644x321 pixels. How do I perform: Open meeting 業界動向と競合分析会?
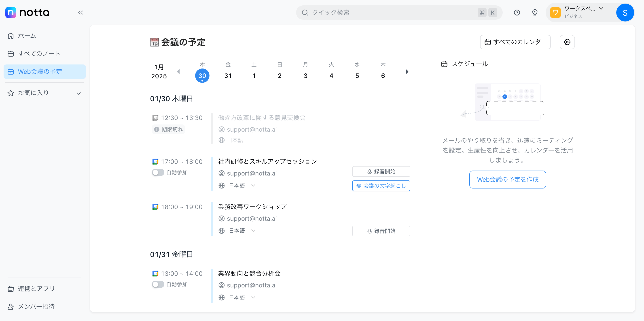click(249, 274)
